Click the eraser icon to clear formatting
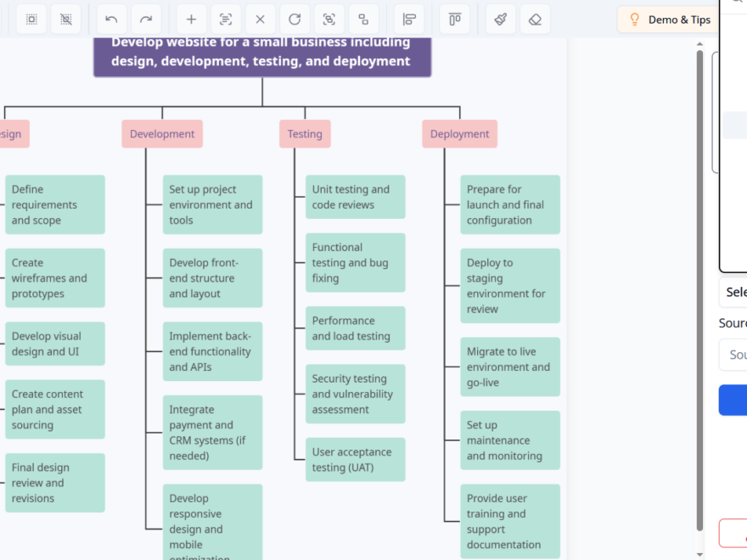747x560 pixels. [x=535, y=19]
